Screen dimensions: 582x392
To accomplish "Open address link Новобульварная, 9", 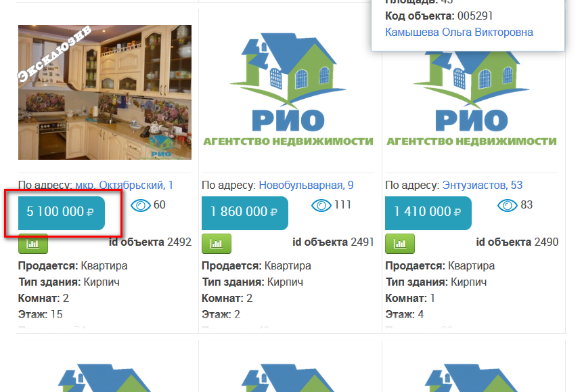I will 306,185.
